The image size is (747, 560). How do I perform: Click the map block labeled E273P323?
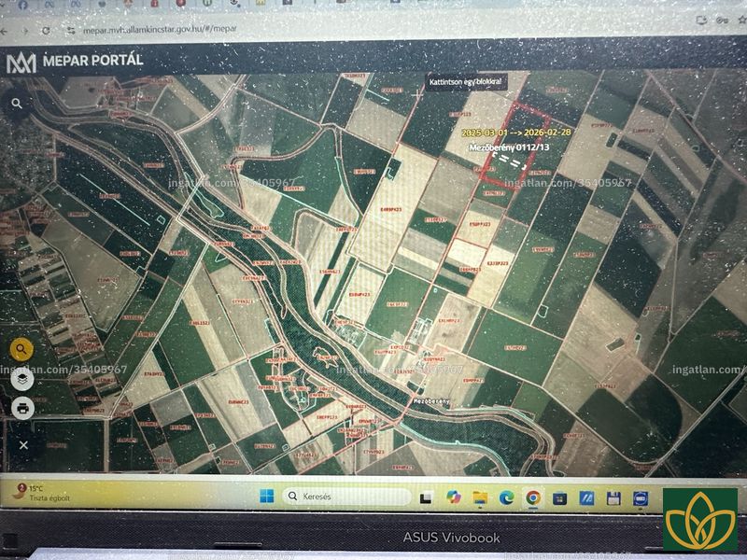498,263
